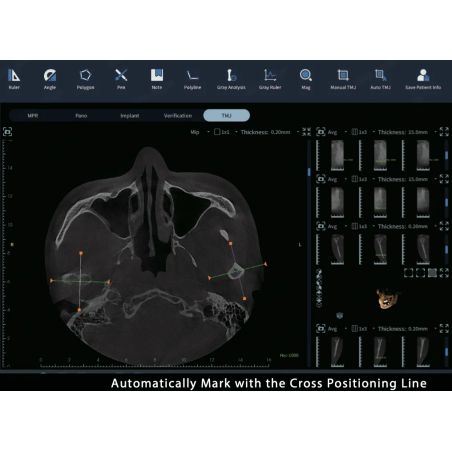
Task: Click orange arrow handle right of green line
Action: coord(265,264)
